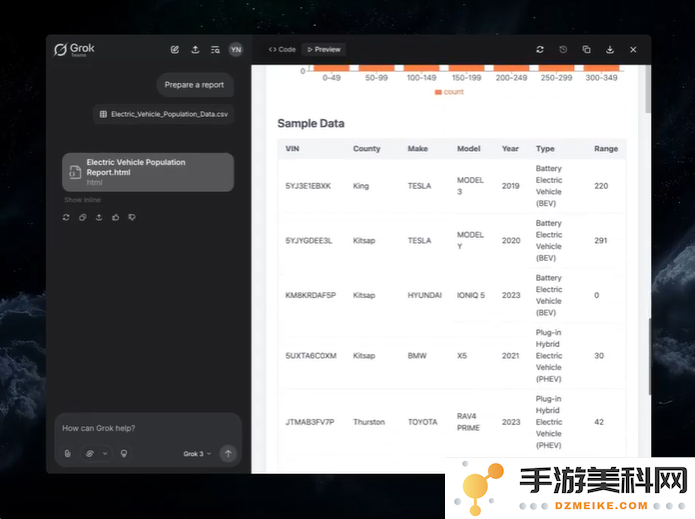695x519 pixels.
Task: Dislike the response with thumbs down
Action: point(132,217)
